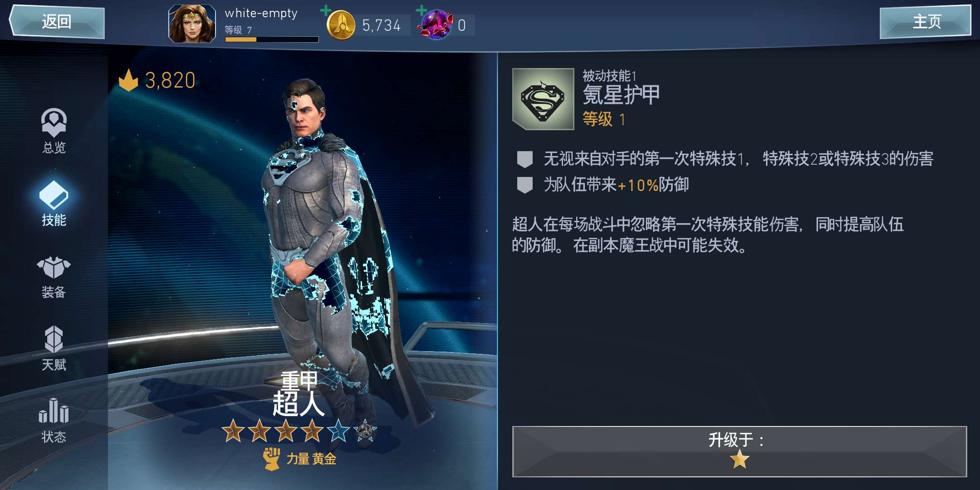Click the gold coin currency icon

click(341, 25)
